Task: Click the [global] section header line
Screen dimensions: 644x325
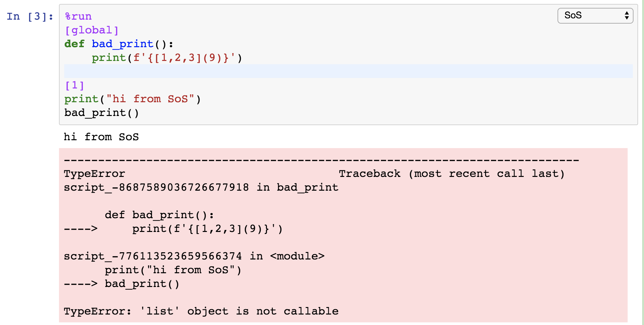Action: (x=92, y=30)
